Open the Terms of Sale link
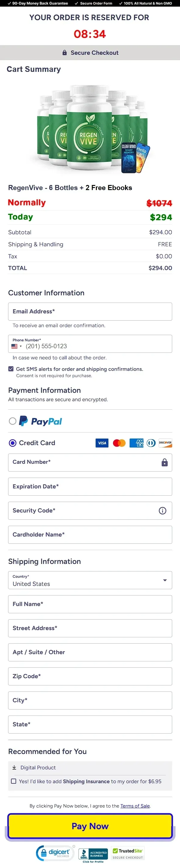 (135, 806)
